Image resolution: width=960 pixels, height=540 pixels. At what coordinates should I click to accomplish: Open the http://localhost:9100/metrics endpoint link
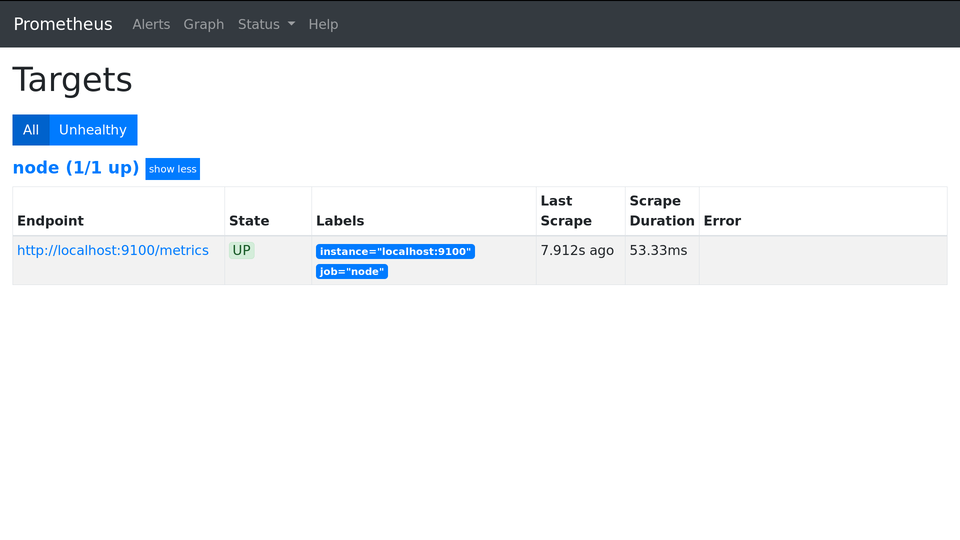point(113,250)
